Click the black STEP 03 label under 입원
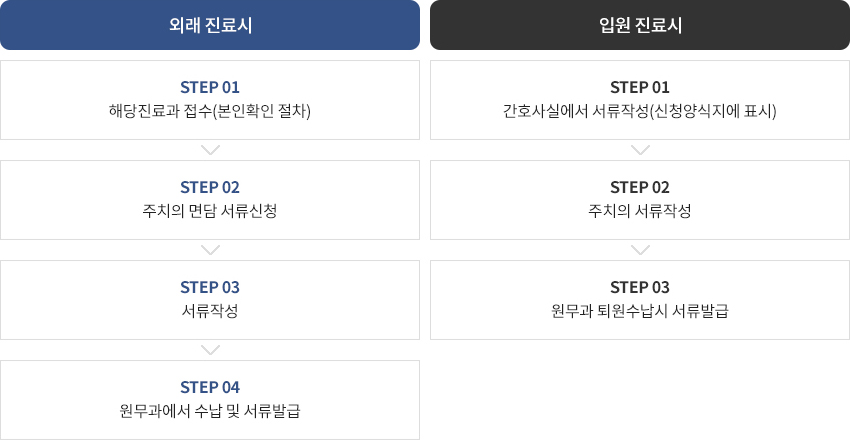Screen dimensions: 850x440 [640, 287]
